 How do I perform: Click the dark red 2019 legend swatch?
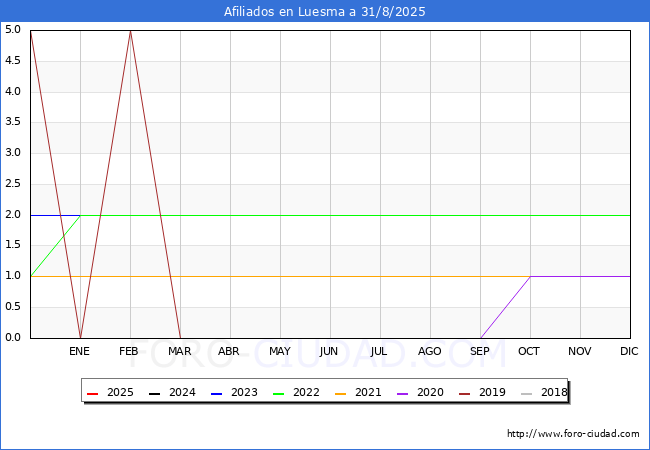click(464, 393)
